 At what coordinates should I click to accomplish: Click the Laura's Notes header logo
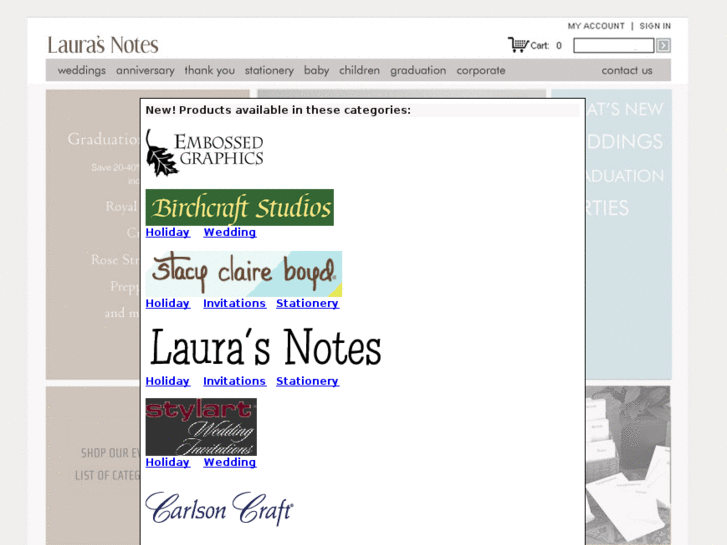[103, 45]
